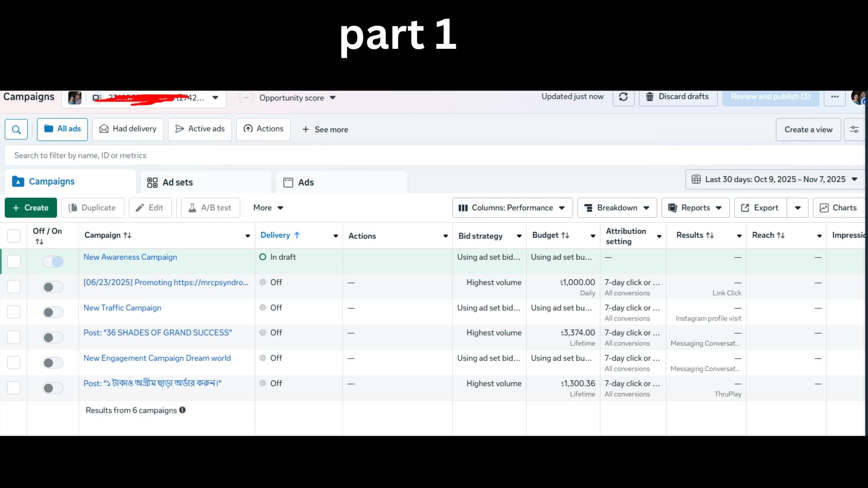Select the Active ads filter
Image resolution: width=868 pixels, height=488 pixels.
(200, 129)
